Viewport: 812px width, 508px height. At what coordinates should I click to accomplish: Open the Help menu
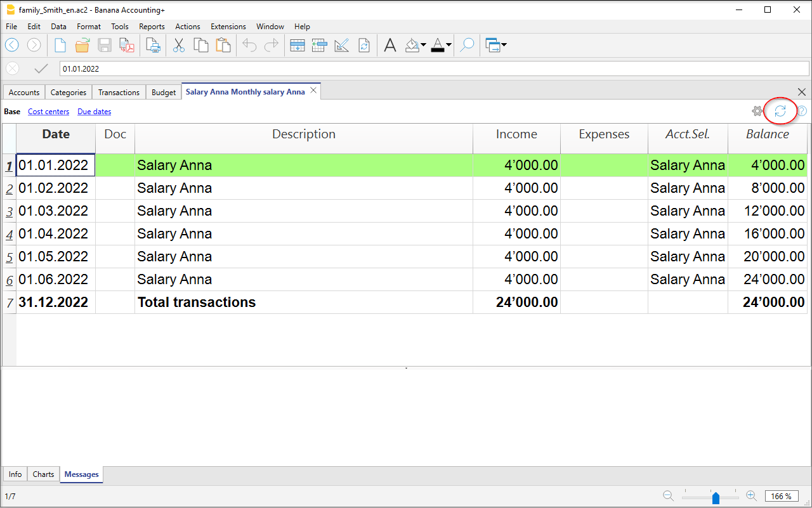click(303, 27)
